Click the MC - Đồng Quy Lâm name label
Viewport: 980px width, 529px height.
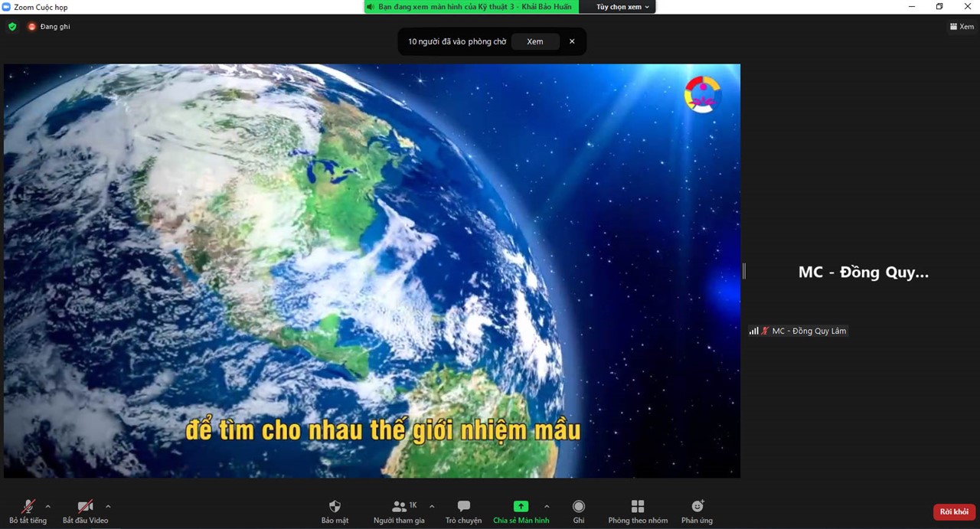[809, 331]
